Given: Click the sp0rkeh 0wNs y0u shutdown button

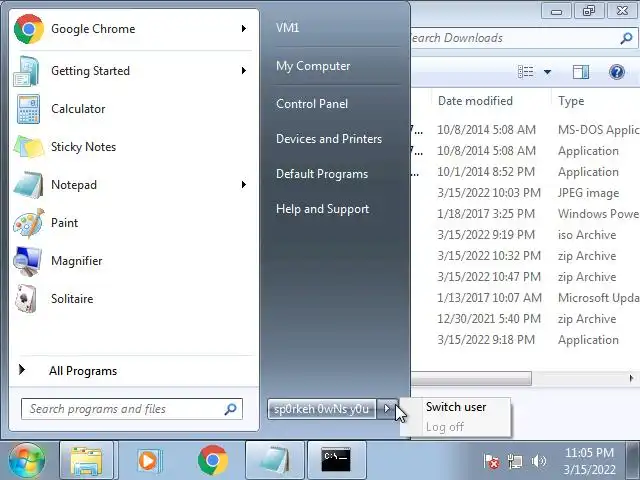Looking at the screenshot, I should (x=322, y=409).
